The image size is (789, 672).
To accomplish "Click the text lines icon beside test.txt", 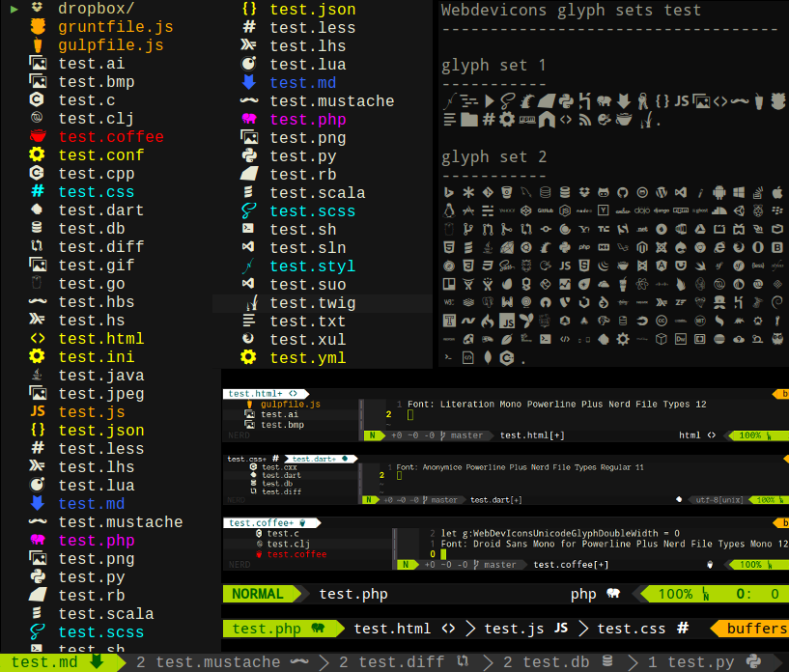I will point(248,321).
